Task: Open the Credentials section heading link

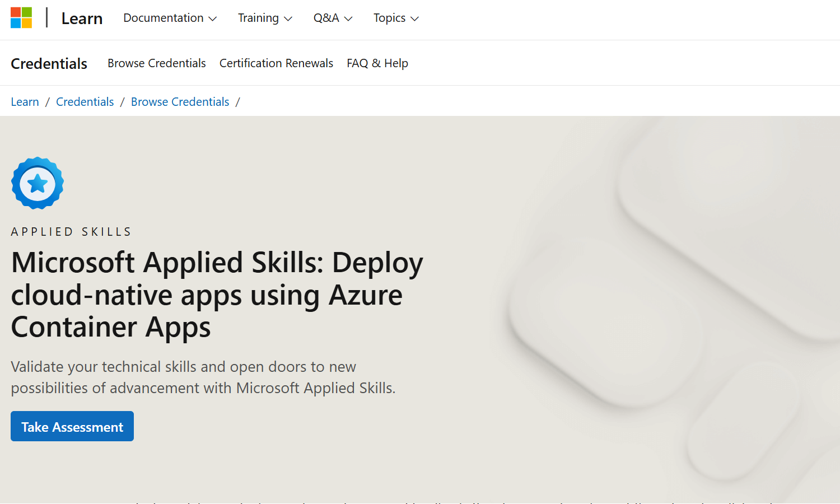Action: [49, 63]
